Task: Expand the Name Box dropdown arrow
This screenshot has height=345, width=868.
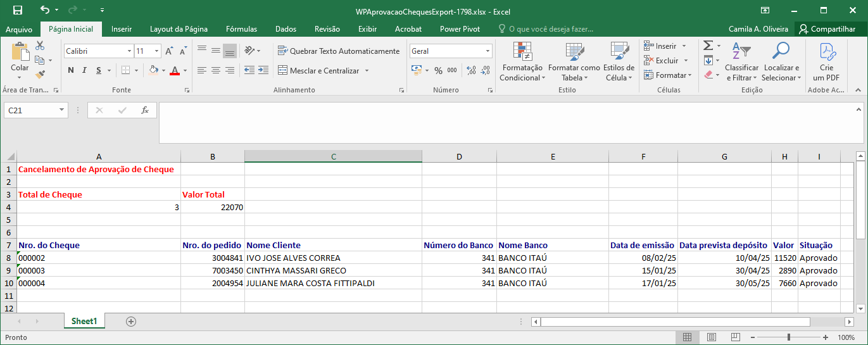Action: [61, 110]
